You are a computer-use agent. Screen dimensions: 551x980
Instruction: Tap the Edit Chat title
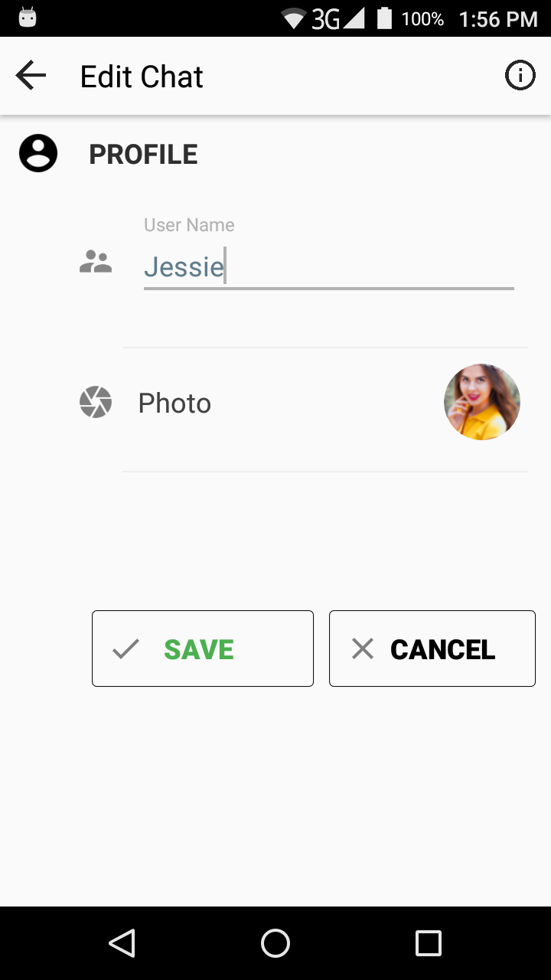[x=142, y=77]
